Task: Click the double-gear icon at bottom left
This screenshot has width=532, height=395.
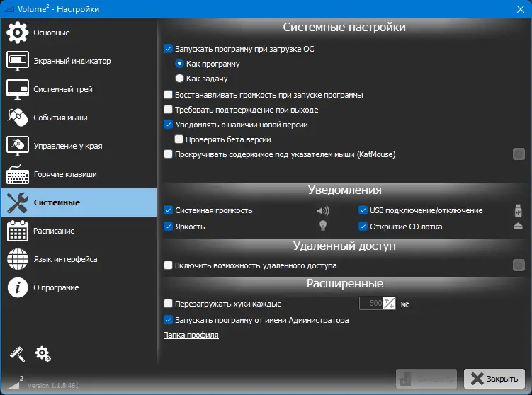Action: pos(43,354)
